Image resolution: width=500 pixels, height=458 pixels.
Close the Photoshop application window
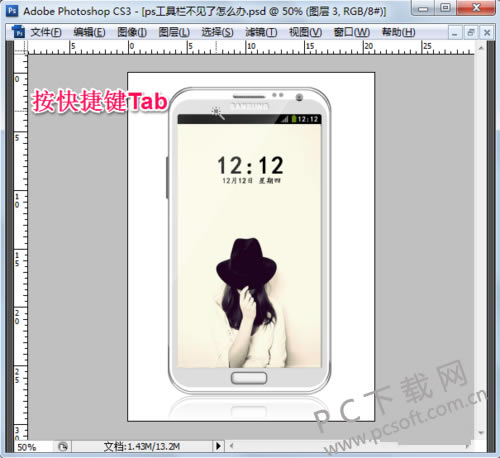pyautogui.click(x=476, y=8)
